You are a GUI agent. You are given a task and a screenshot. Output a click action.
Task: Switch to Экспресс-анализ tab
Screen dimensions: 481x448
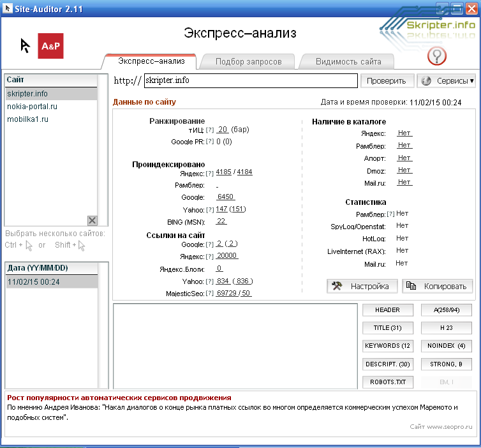(x=151, y=61)
